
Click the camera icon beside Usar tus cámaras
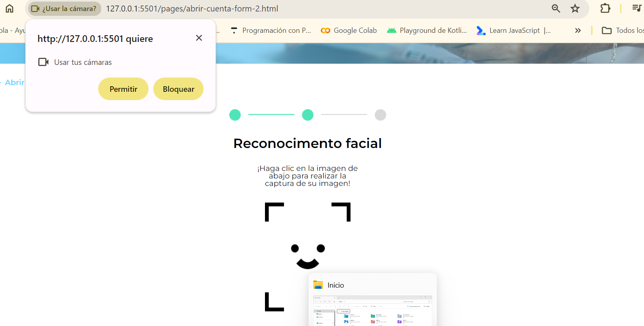tap(43, 62)
